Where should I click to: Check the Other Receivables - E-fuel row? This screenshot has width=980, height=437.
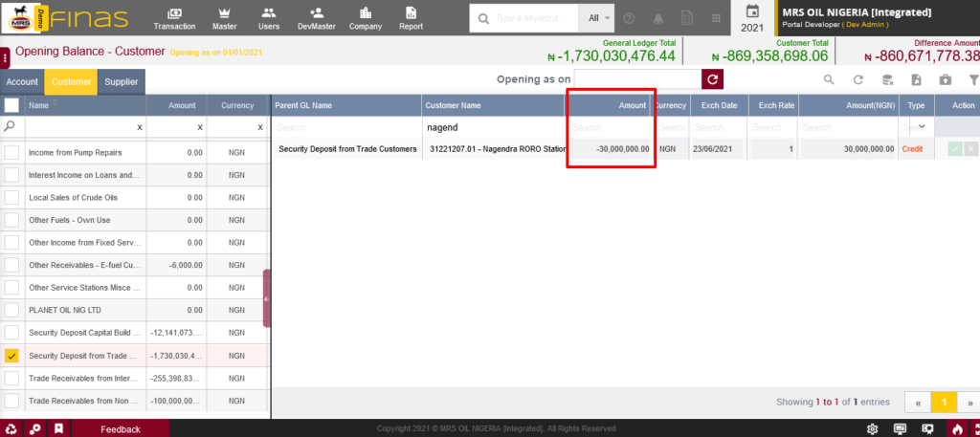click(x=11, y=265)
